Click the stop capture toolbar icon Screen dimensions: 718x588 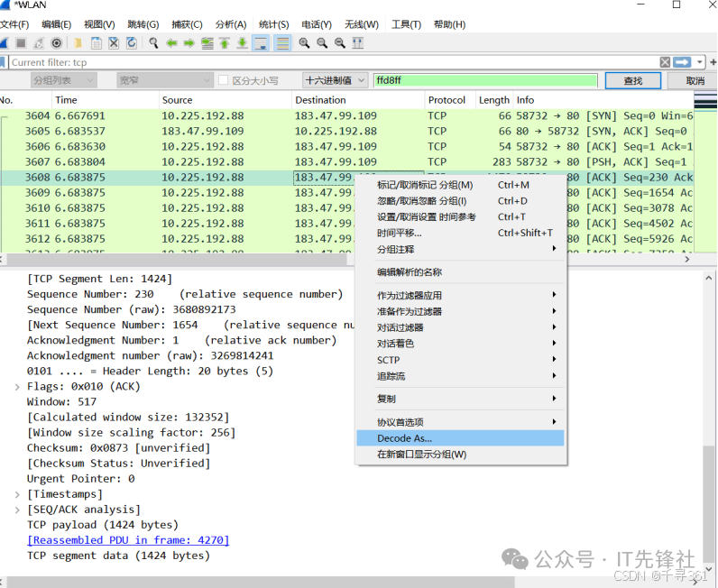pos(21,43)
